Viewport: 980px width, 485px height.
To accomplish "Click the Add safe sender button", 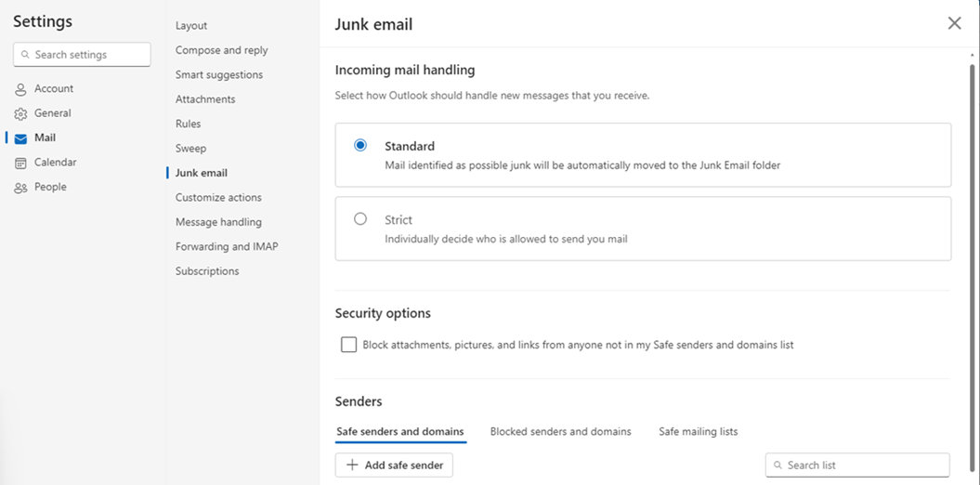I will click(x=394, y=465).
